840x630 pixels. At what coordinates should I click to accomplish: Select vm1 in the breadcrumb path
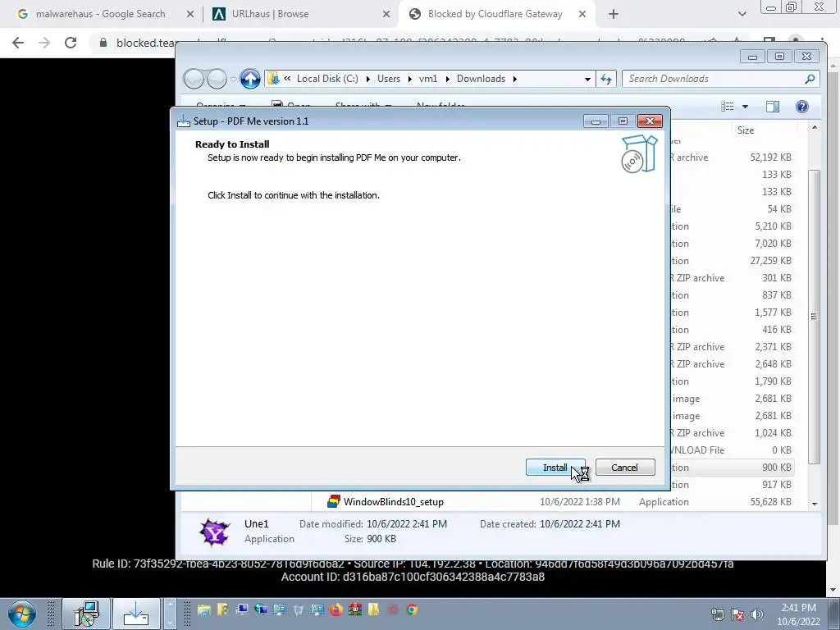click(428, 79)
